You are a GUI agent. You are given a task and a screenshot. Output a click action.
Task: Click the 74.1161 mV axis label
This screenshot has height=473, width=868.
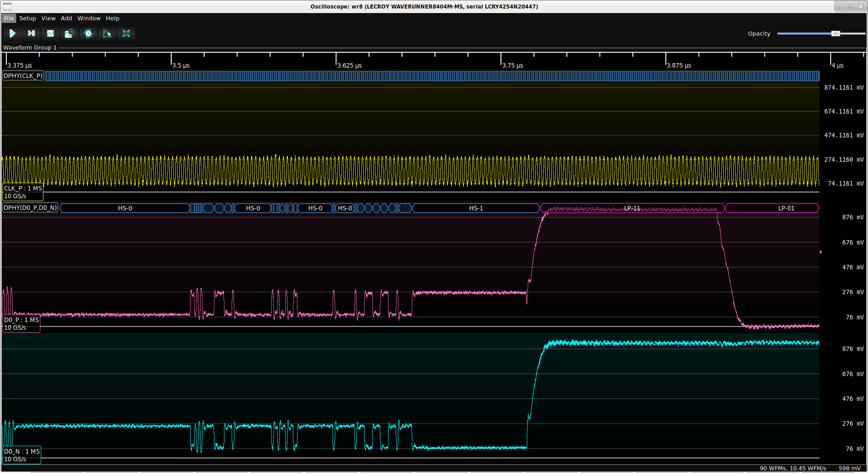pos(845,183)
